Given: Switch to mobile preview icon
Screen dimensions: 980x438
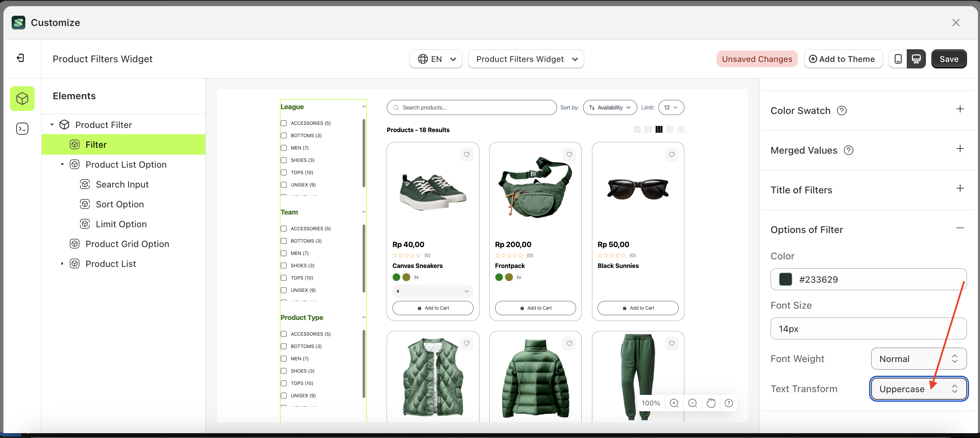Looking at the screenshot, I should (x=898, y=59).
